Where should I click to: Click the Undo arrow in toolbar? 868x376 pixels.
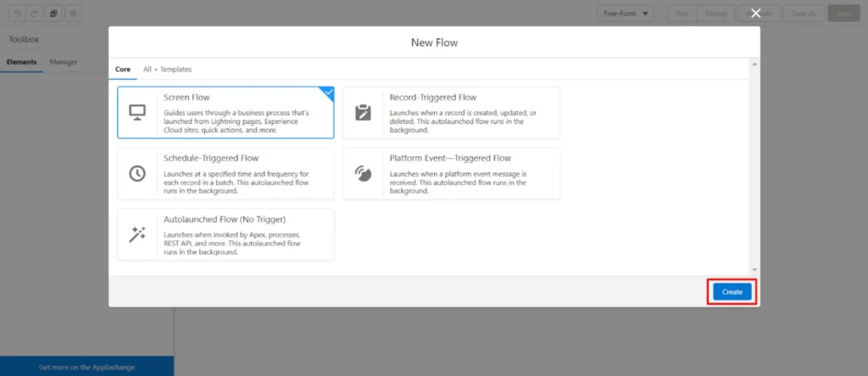[17, 14]
